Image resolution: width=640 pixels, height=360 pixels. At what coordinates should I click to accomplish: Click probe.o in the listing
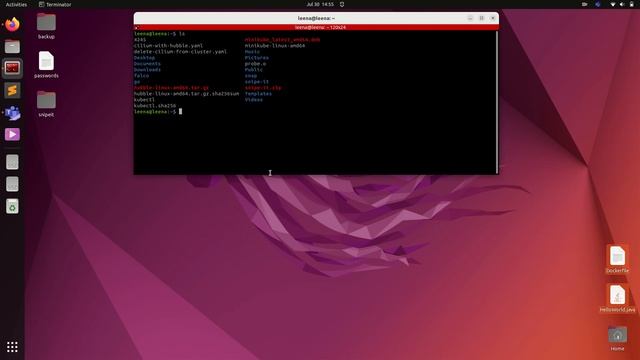tap(256, 64)
